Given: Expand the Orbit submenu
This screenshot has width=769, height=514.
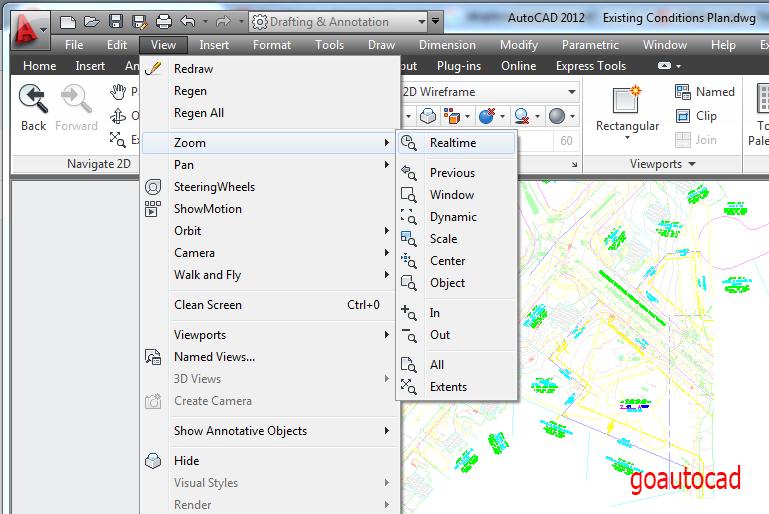Looking at the screenshot, I should 269,231.
